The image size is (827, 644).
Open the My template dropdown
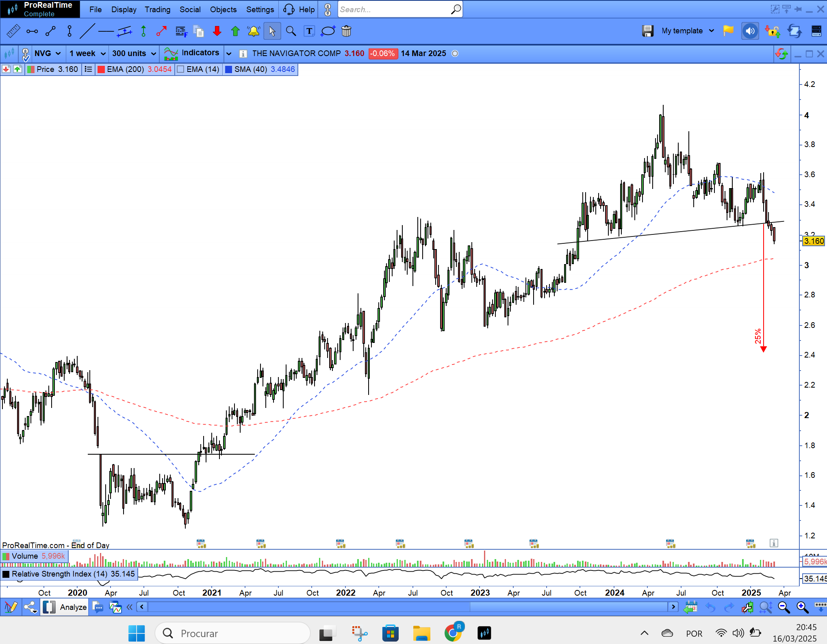coord(688,31)
